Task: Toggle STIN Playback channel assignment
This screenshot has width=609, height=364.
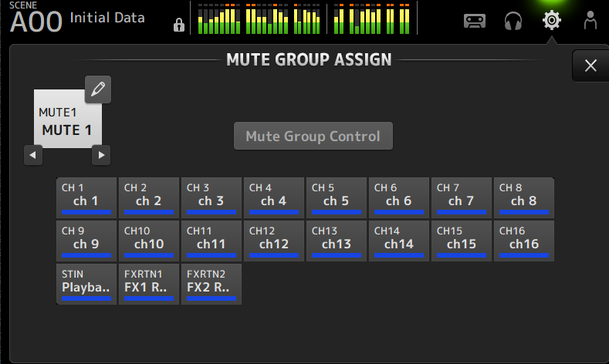Action: pos(86,284)
